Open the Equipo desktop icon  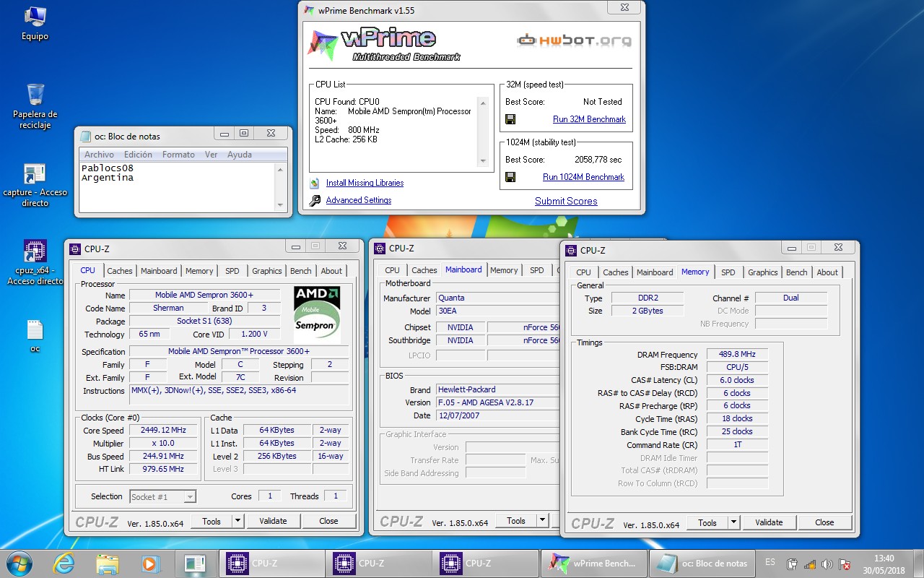click(x=35, y=22)
